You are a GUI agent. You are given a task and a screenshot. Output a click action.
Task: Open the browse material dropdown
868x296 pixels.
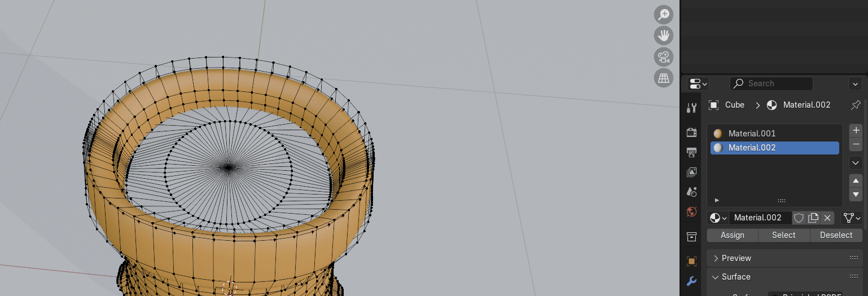tap(718, 218)
